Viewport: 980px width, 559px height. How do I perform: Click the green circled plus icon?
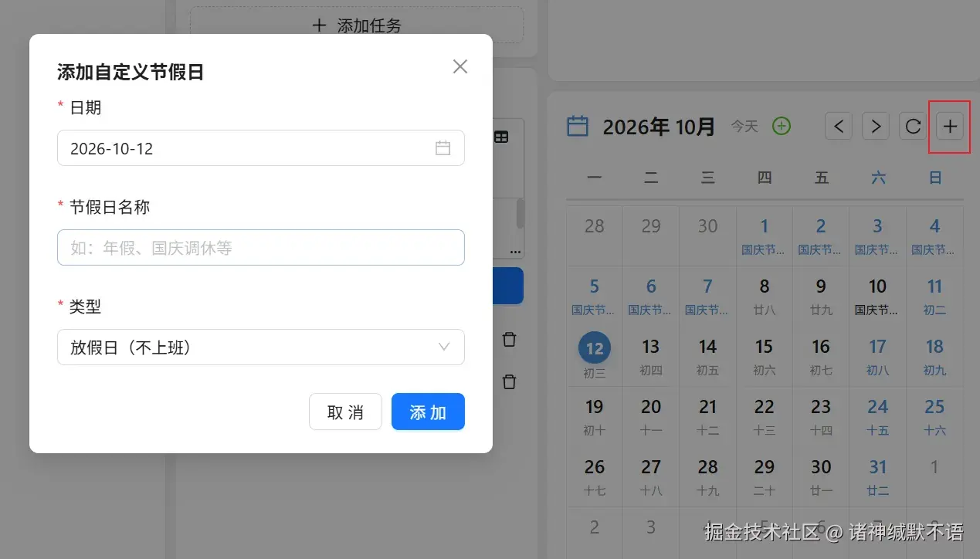tap(782, 126)
